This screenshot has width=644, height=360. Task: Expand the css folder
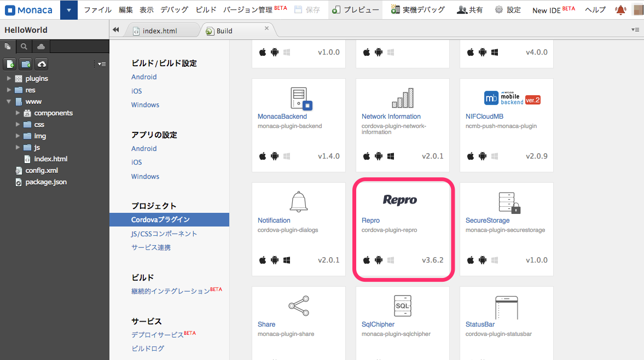pyautogui.click(x=18, y=124)
